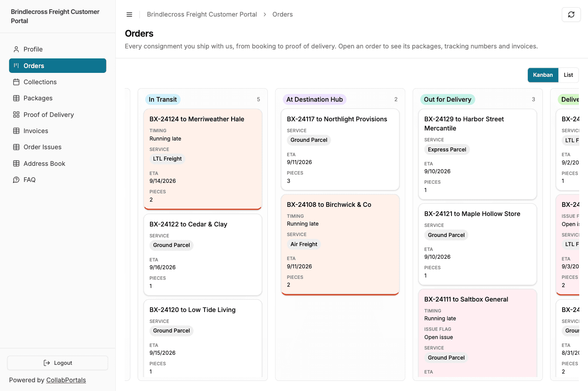Image resolution: width=588 pixels, height=391 pixels.
Task: Toggle the sidebar with hamburger menu icon
Action: coord(129,14)
